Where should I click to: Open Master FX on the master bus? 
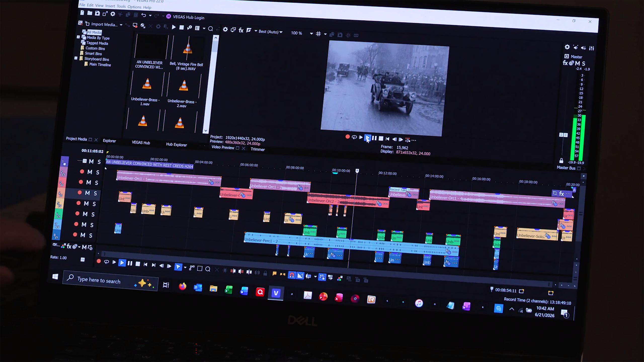(x=565, y=63)
